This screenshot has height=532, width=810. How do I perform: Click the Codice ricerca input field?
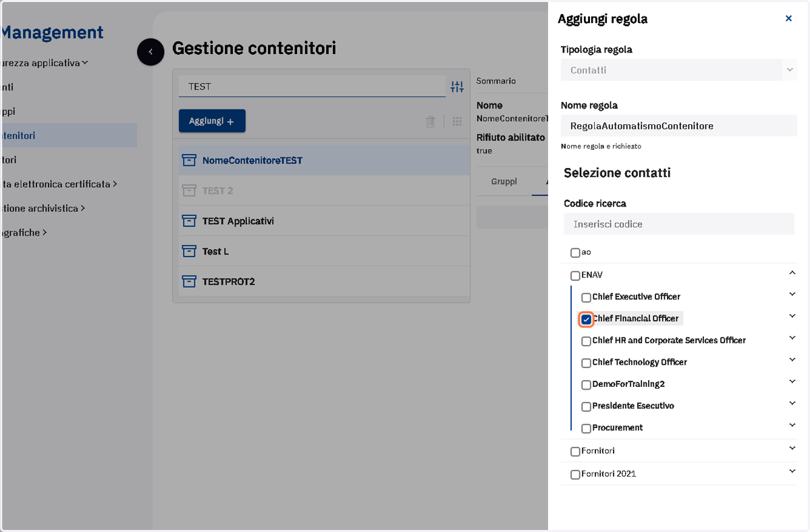pos(679,224)
